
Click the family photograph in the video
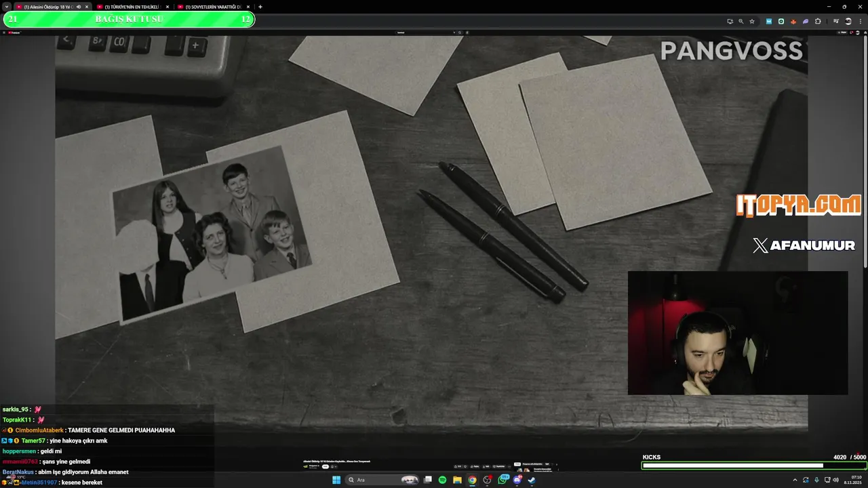click(212, 235)
